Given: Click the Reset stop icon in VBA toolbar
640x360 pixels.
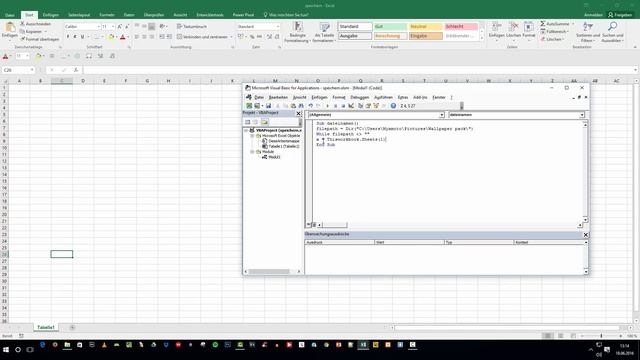Looking at the screenshot, I should point(343,106).
